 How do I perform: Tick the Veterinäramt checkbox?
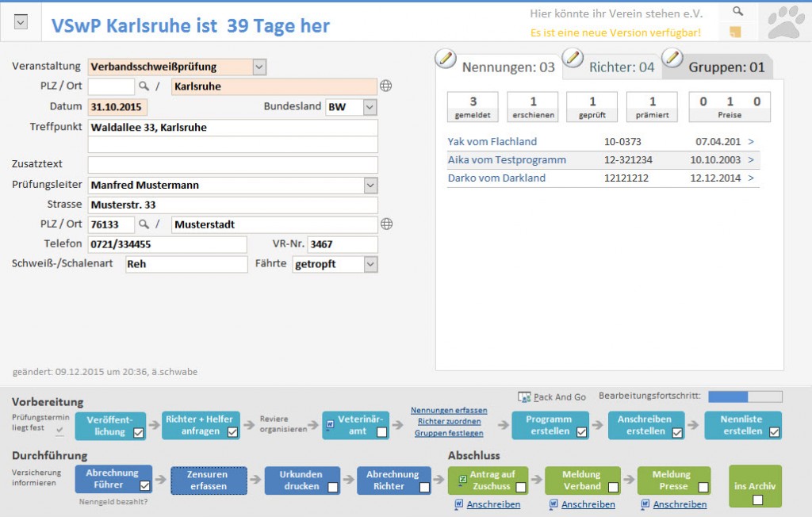point(381,432)
